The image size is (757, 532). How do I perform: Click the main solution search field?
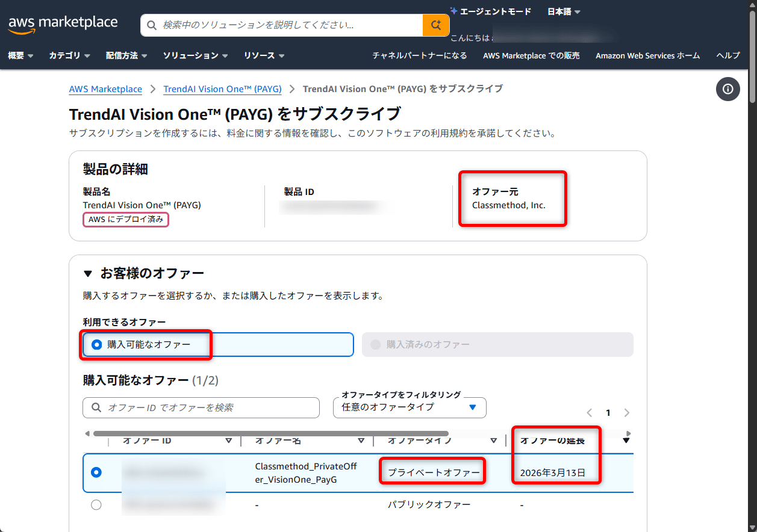point(282,25)
